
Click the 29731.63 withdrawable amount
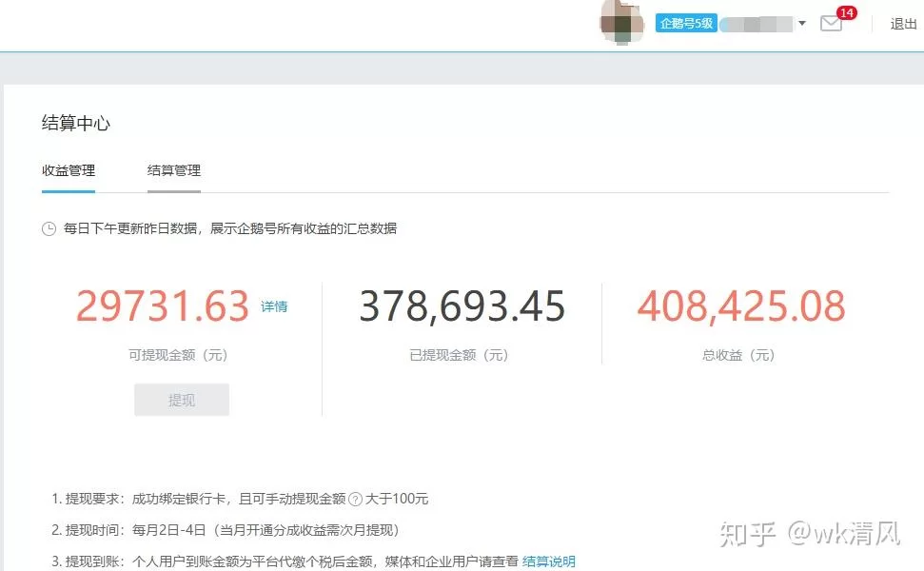pos(163,306)
